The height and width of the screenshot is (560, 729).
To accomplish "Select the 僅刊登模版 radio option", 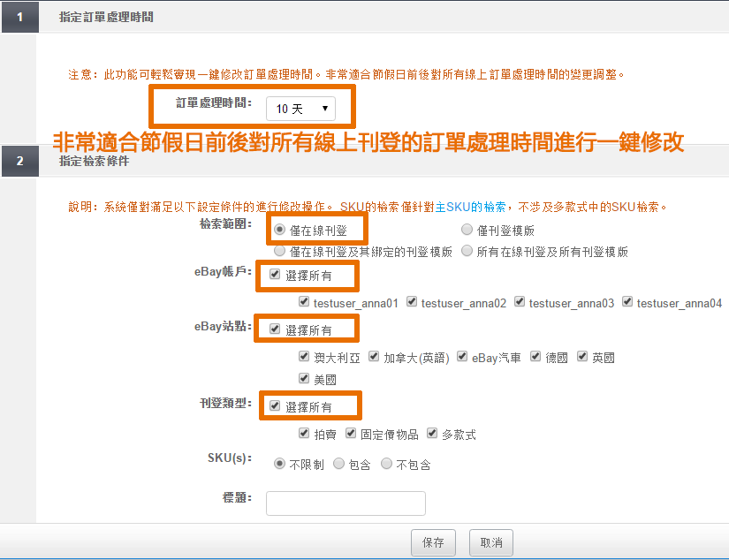I will [x=467, y=230].
